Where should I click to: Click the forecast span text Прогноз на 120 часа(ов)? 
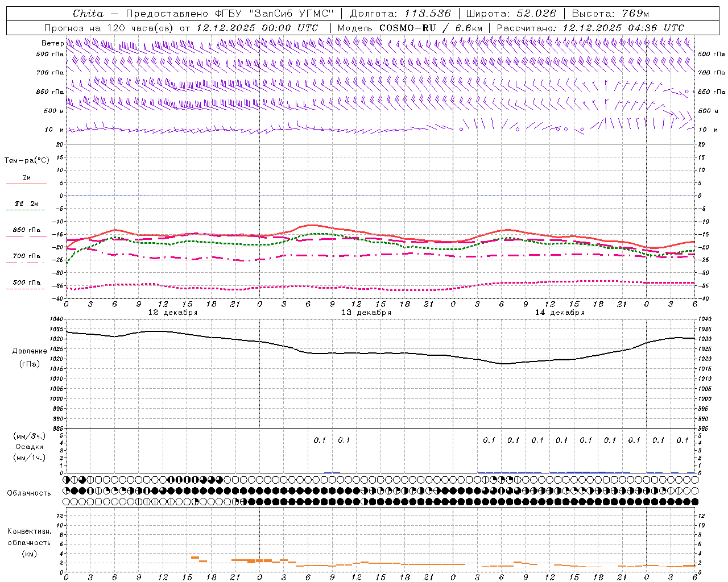(110, 28)
